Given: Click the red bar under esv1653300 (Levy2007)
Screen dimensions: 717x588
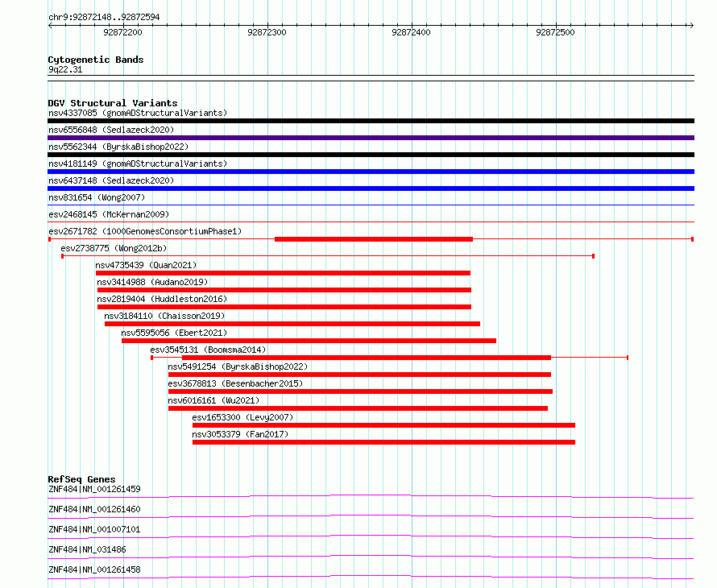Looking at the screenshot, I should [383, 425].
